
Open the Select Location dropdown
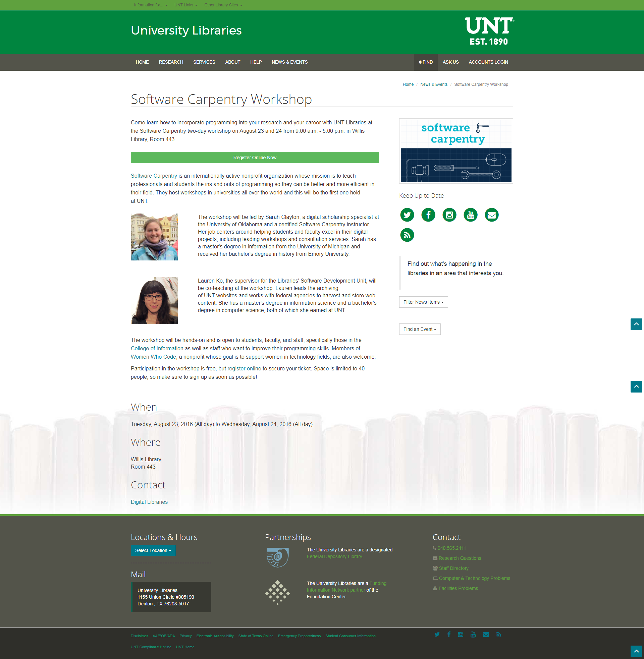153,550
